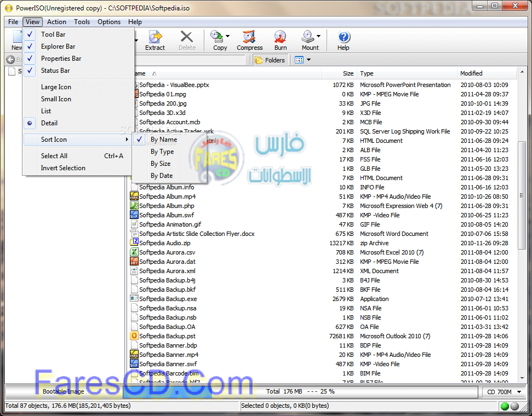
Task: Select Softpedia Aurora.dat file icon
Action: point(134,262)
